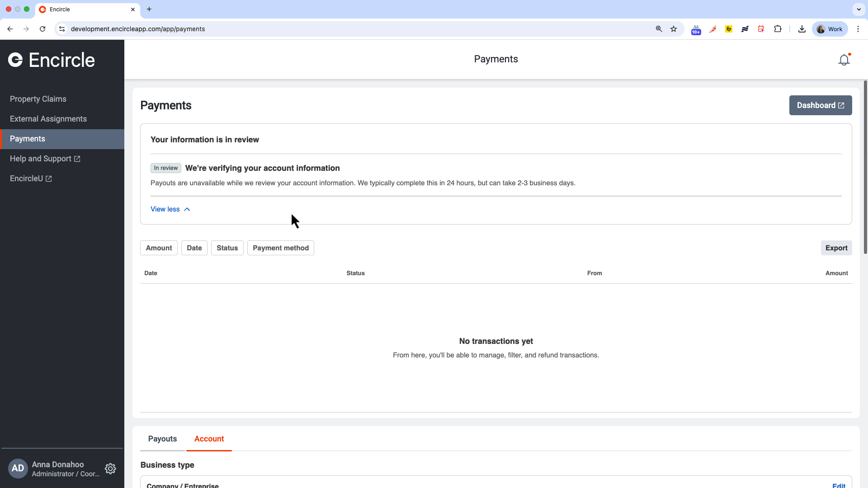The width and height of the screenshot is (868, 488).
Task: Go to Property Claims in the sidebar
Action: pyautogui.click(x=38, y=99)
